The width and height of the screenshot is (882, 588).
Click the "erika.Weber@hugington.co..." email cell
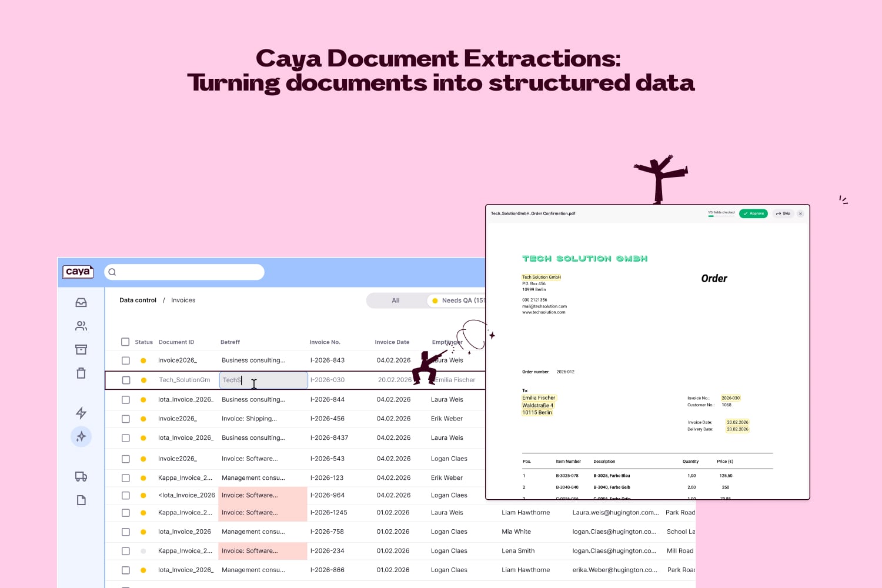click(x=615, y=570)
